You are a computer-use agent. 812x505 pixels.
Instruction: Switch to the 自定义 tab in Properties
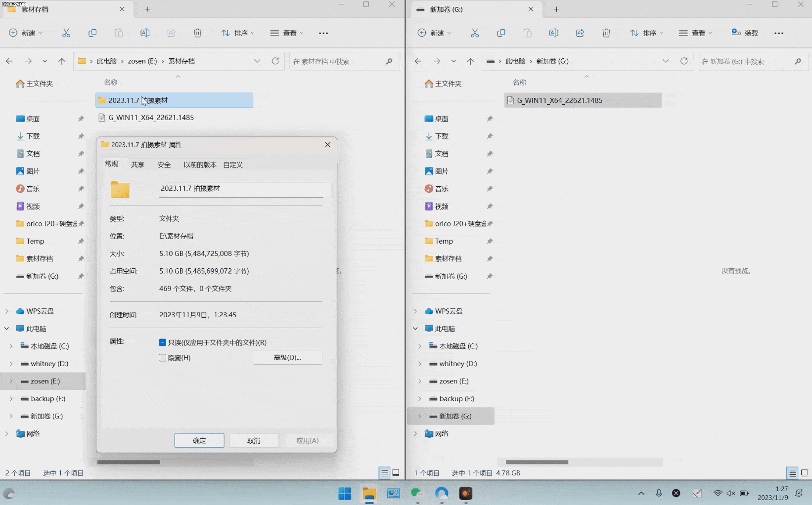(x=232, y=165)
